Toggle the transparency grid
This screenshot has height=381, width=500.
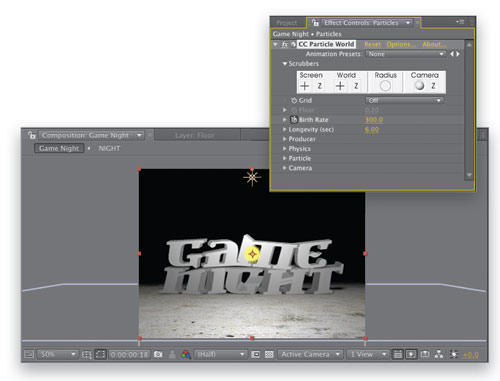[269, 354]
